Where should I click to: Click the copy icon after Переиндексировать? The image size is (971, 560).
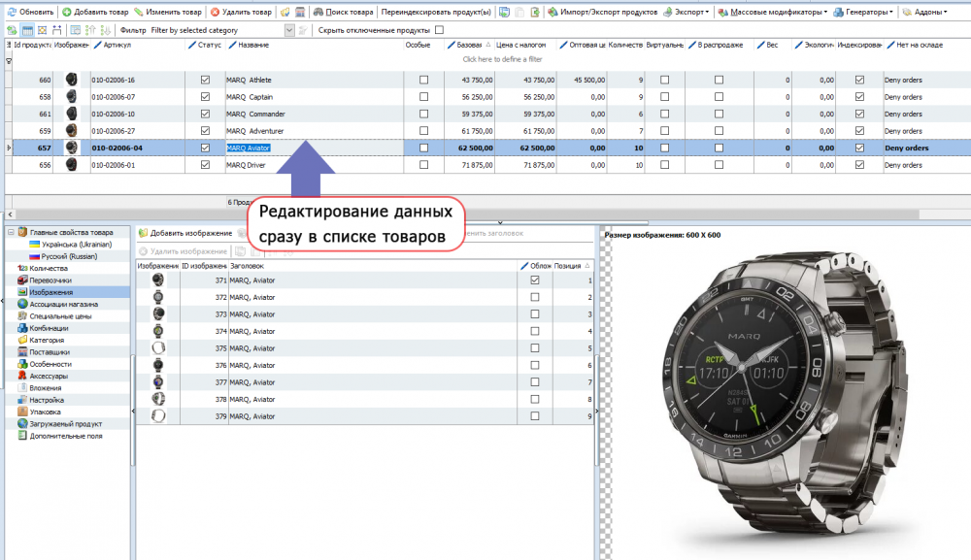[505, 12]
